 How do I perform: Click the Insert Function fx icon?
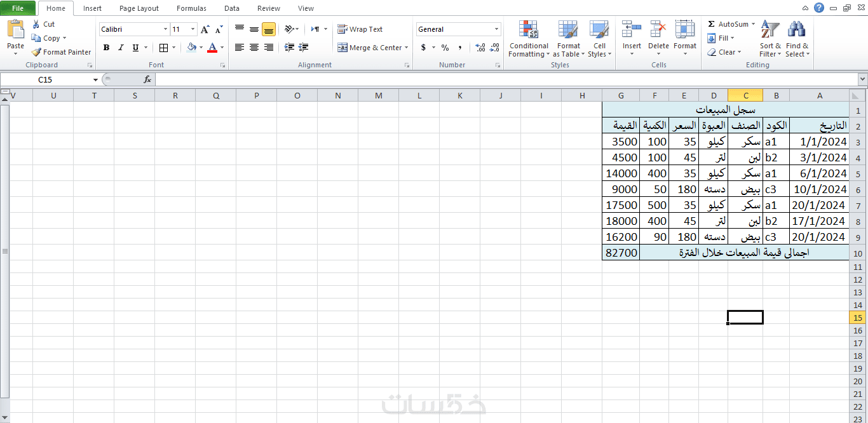coord(147,79)
